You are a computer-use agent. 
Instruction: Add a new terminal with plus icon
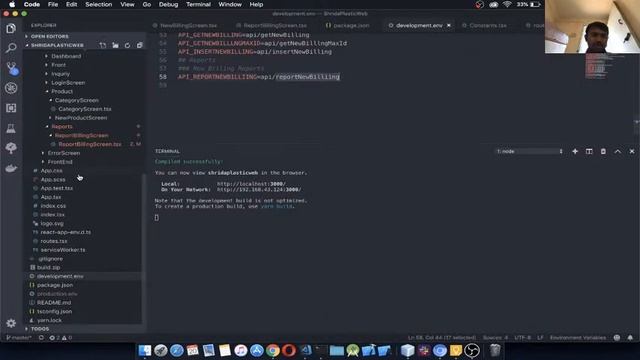[575, 151]
